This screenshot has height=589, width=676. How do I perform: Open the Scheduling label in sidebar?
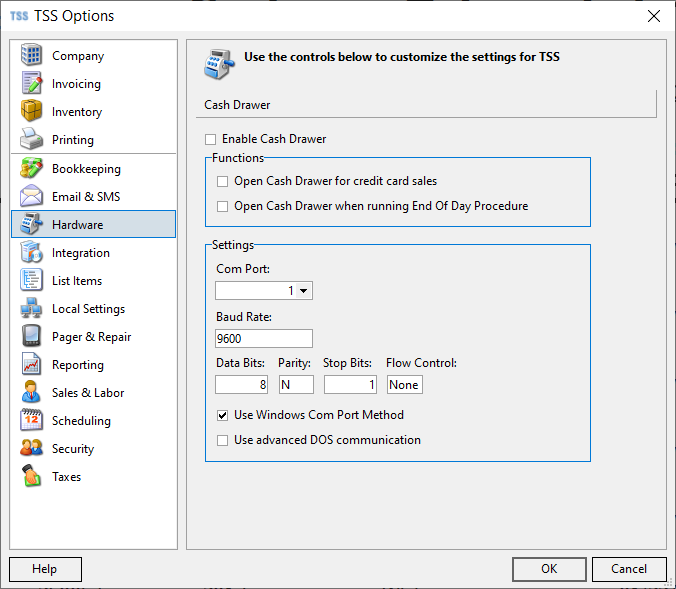pyautogui.click(x=81, y=421)
